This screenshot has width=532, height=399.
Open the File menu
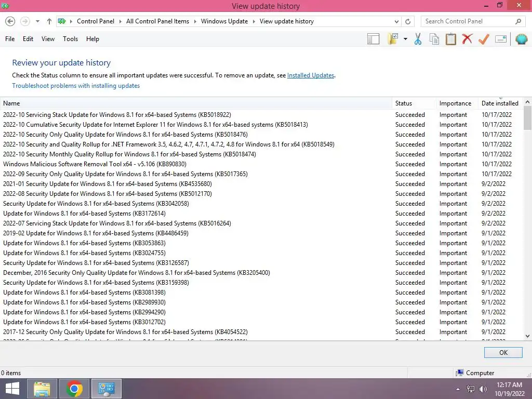[x=10, y=39]
